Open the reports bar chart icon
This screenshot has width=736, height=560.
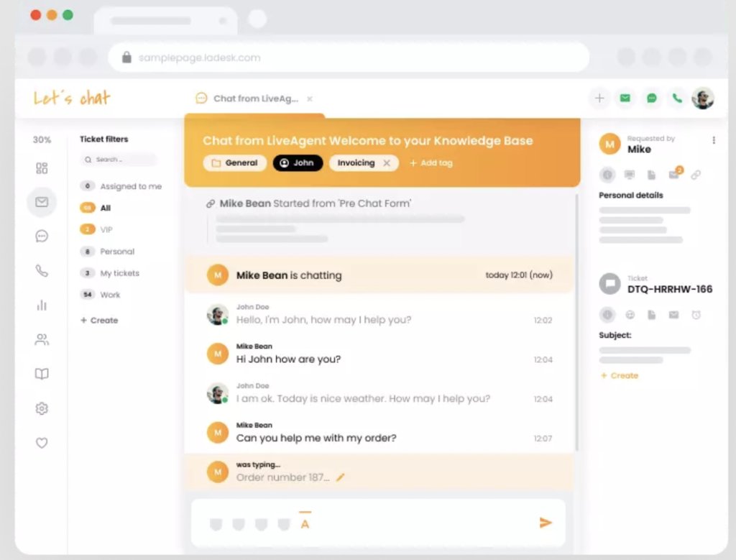click(42, 305)
